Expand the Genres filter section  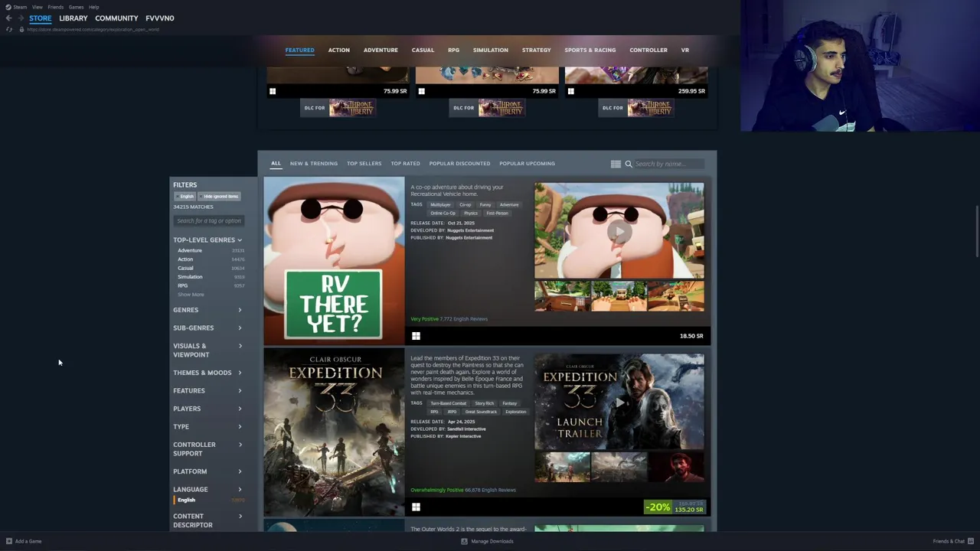(x=207, y=310)
